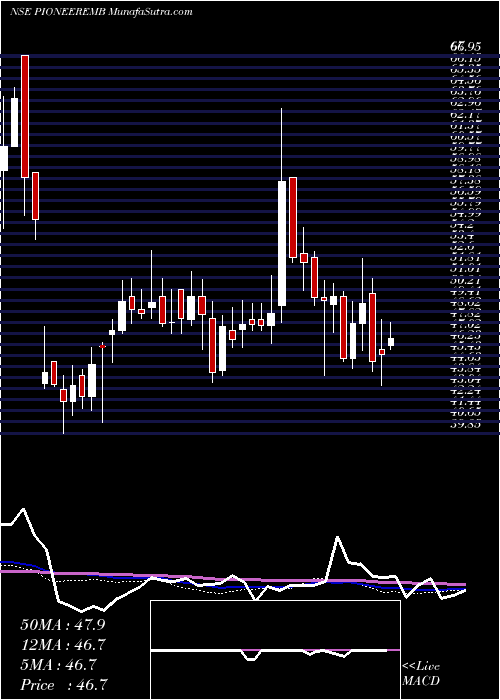The image size is (500, 700).
Task: Click the 50MA : 47.9 value
Action: [x=62, y=625]
